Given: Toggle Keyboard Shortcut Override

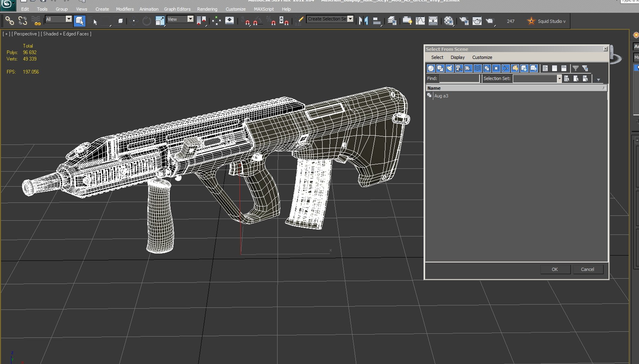Looking at the screenshot, I should click(229, 21).
